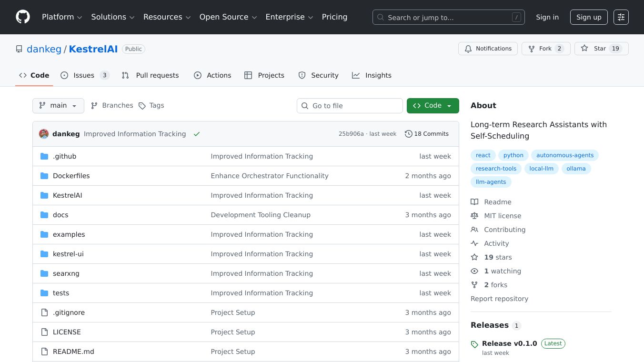Screen dimensions: 644x362
Task: Open the main branch dropdown
Action: click(58, 106)
